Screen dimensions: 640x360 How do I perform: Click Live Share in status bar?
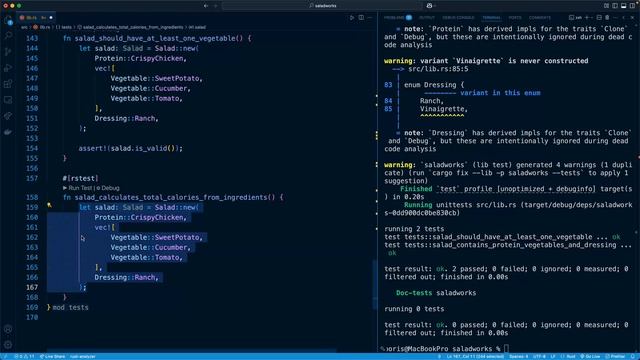52,356
